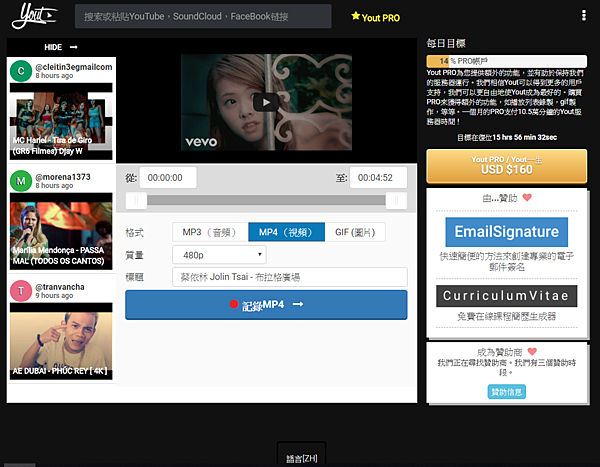Viewport: 600px width, 467px height.
Task: Click the vevo logo on the video
Action: pos(201,142)
